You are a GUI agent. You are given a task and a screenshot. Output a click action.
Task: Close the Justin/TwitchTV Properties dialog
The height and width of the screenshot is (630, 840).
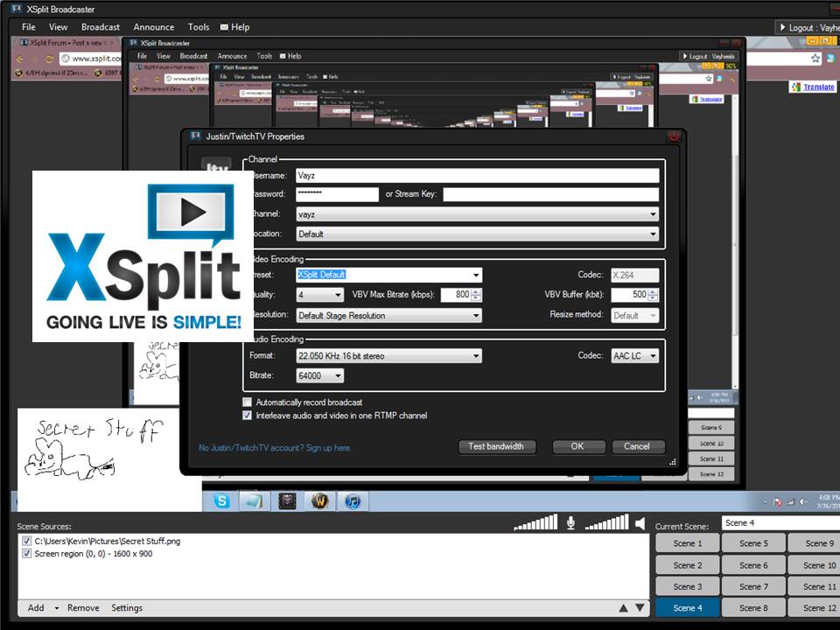point(674,136)
